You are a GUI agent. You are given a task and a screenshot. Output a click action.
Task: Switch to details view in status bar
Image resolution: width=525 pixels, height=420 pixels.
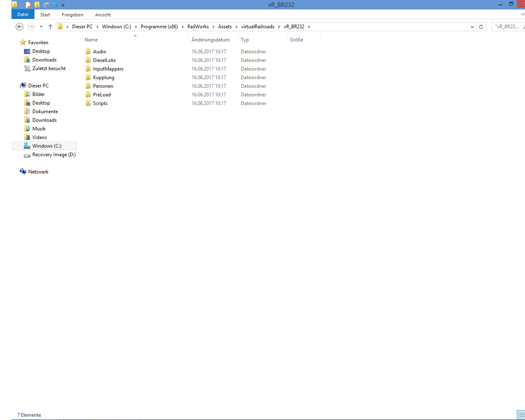[521, 415]
